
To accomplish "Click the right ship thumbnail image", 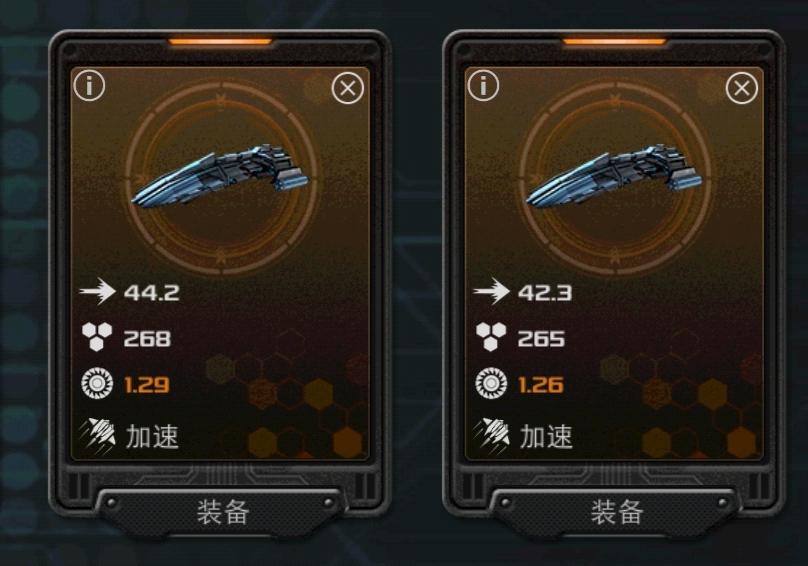I will click(614, 177).
